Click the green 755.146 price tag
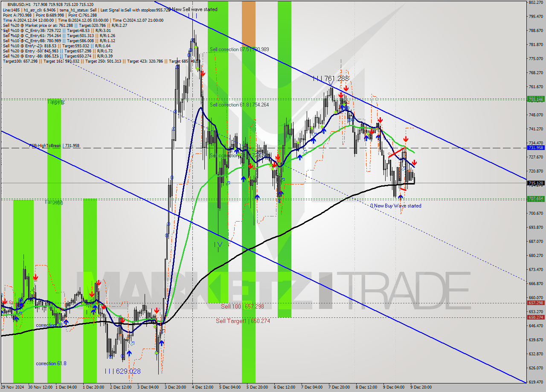Viewport: 546px width, 392px height. coord(536,99)
